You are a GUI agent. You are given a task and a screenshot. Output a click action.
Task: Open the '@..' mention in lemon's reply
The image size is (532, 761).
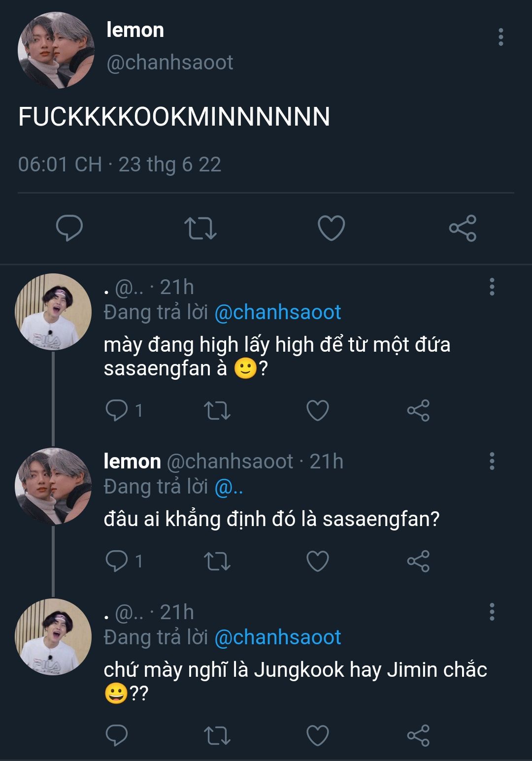(x=229, y=487)
